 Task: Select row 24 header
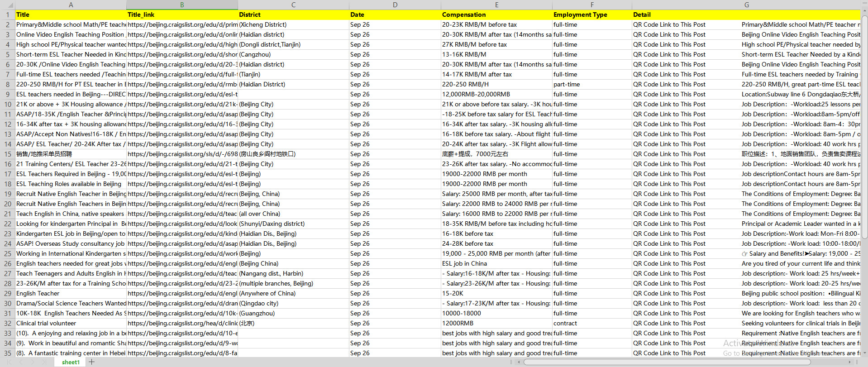(x=8, y=243)
